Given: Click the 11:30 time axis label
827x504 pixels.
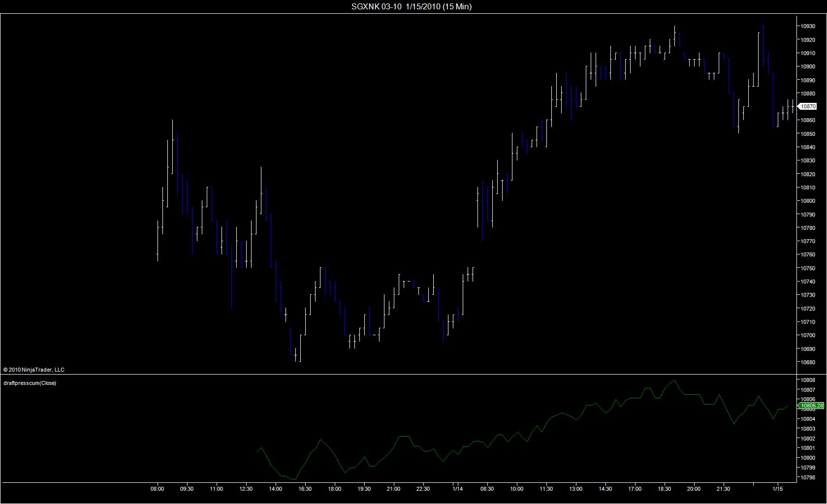Looking at the screenshot, I should [x=546, y=489].
